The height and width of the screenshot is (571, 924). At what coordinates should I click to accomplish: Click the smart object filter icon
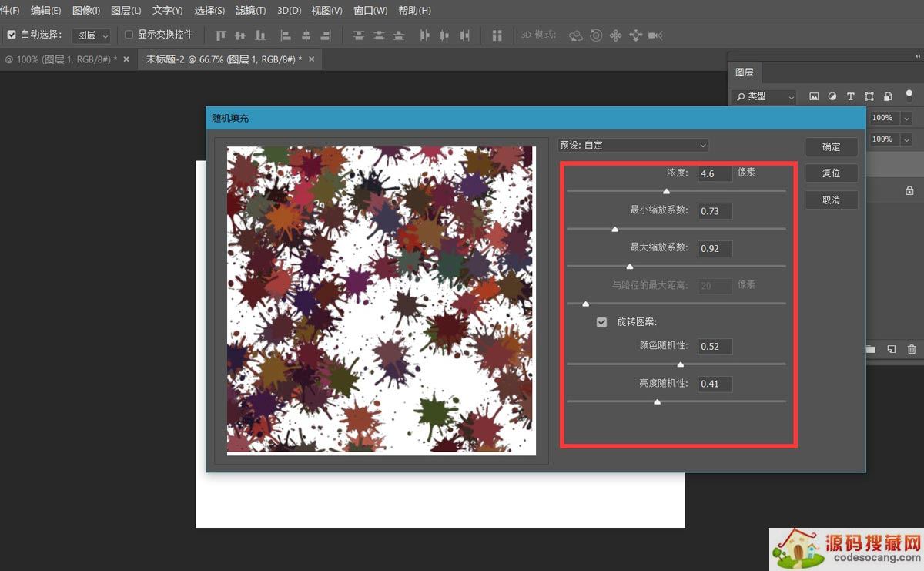pos(888,96)
